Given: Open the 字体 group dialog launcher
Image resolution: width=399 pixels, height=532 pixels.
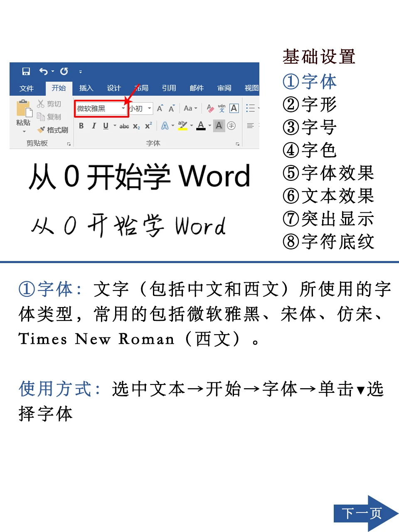Looking at the screenshot, I should pyautogui.click(x=237, y=144).
